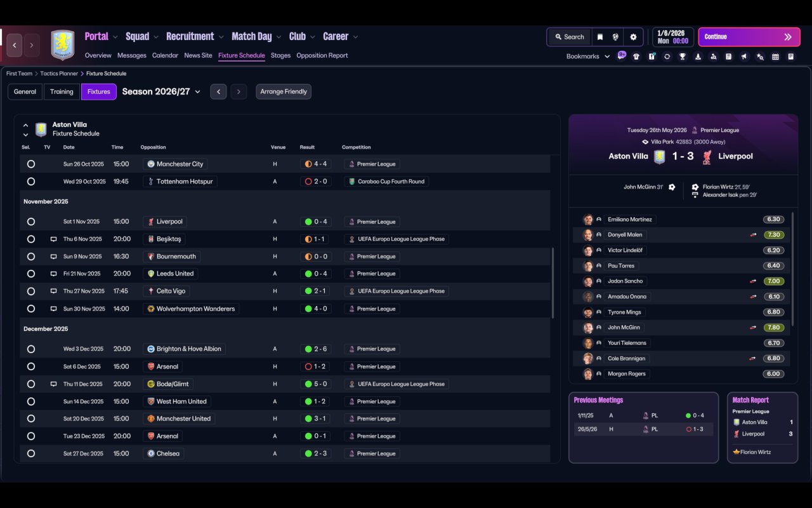Select the Bournemouth fixture radio button
Image resolution: width=812 pixels, height=508 pixels.
click(31, 257)
